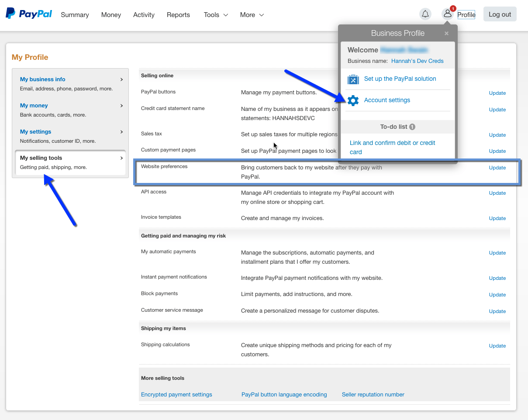Open Encrypted payment settings link

tap(176, 395)
